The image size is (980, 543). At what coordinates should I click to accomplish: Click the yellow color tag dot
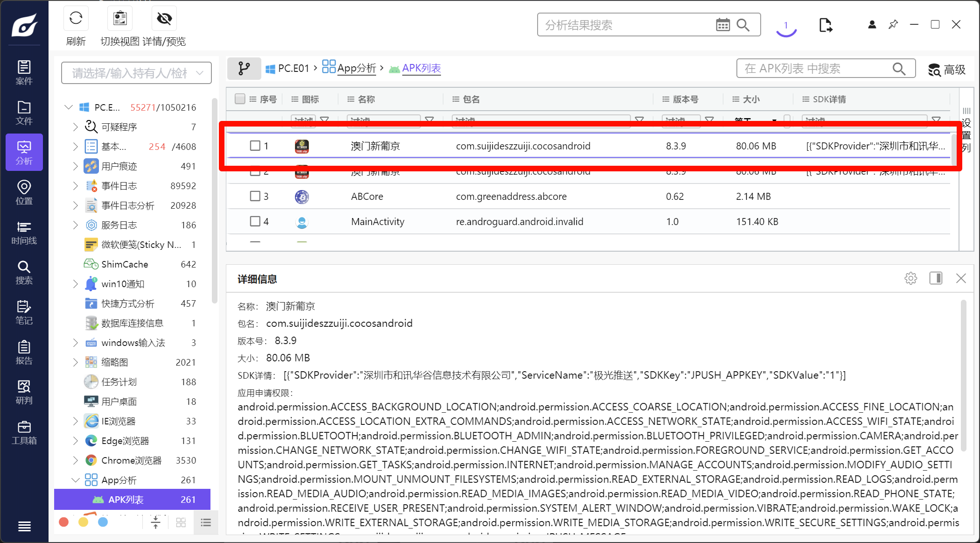click(x=84, y=522)
